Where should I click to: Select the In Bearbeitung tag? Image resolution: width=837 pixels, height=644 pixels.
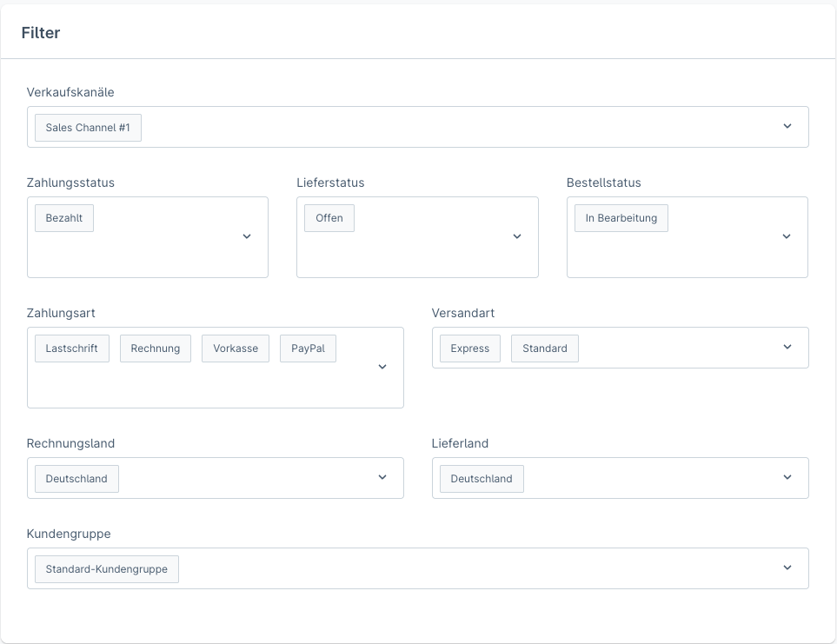point(621,218)
